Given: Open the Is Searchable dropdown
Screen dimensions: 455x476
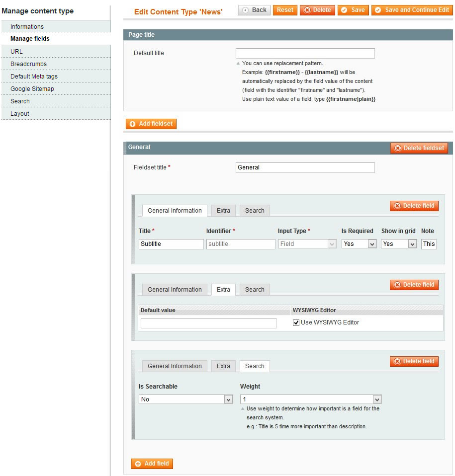Looking at the screenshot, I should pyautogui.click(x=185, y=399).
